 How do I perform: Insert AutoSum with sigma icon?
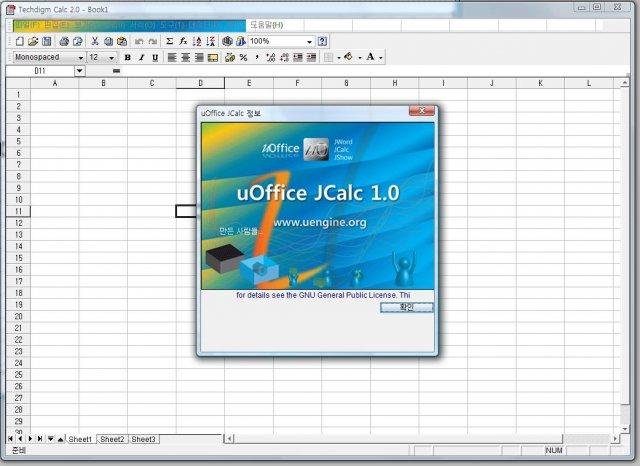(x=169, y=41)
